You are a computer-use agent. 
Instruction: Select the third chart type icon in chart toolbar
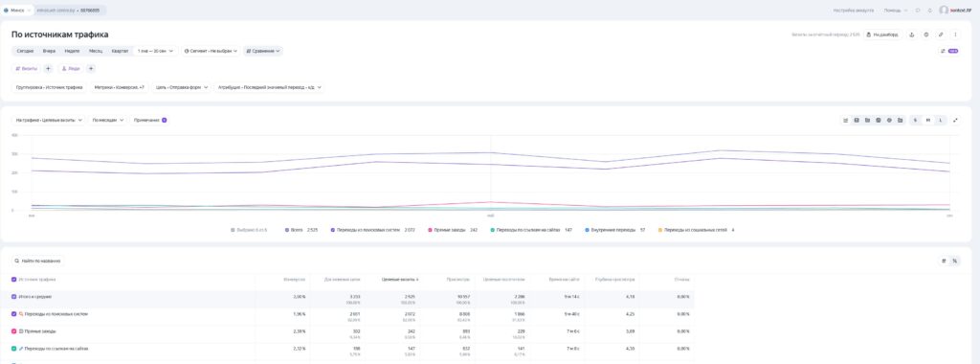pos(867,120)
